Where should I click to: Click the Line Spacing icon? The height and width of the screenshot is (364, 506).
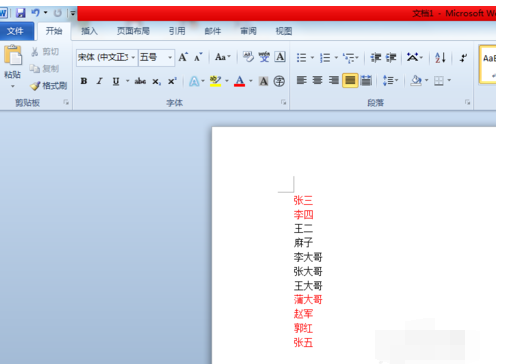(x=388, y=80)
